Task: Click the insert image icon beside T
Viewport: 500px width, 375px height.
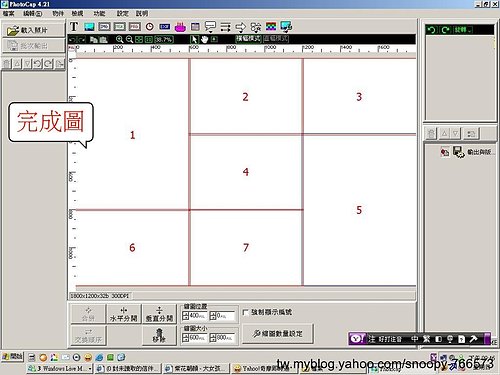Action: 89,27
